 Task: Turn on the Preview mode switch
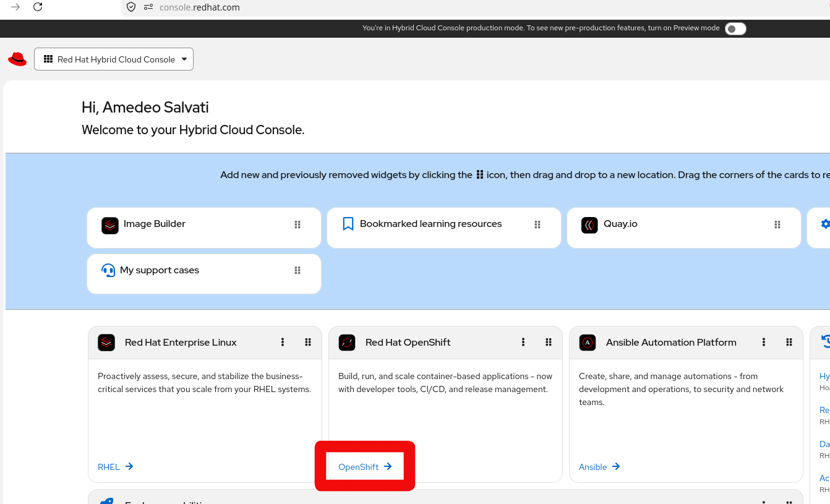[735, 28]
